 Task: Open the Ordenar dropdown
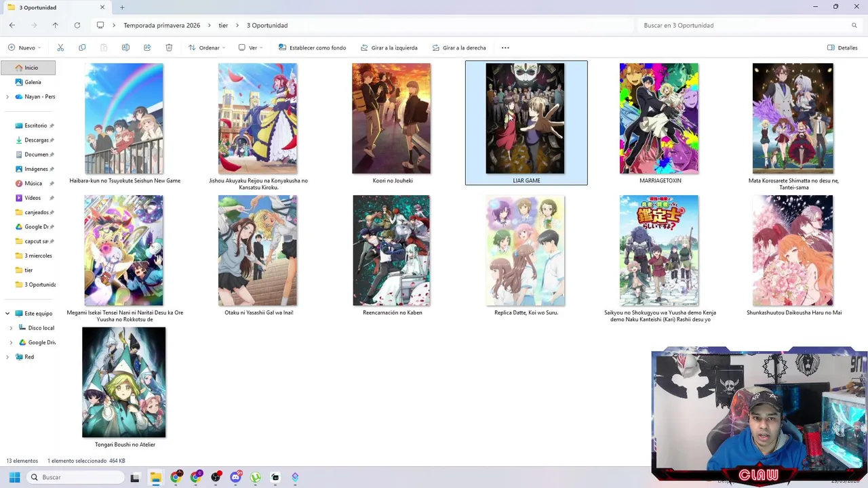pyautogui.click(x=207, y=47)
